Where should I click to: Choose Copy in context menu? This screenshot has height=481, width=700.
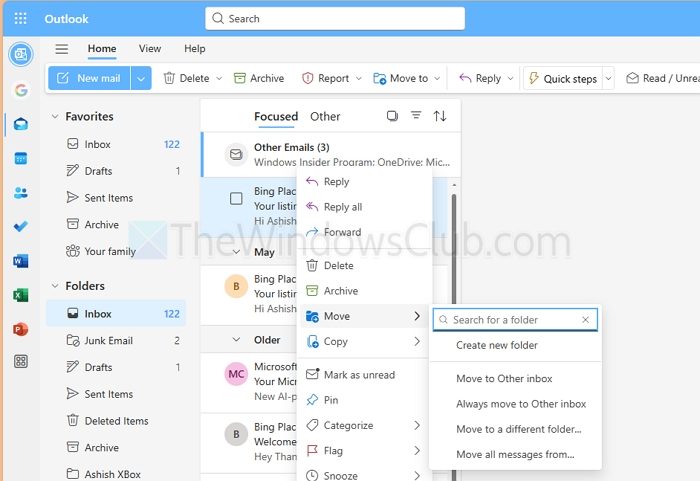pos(365,342)
